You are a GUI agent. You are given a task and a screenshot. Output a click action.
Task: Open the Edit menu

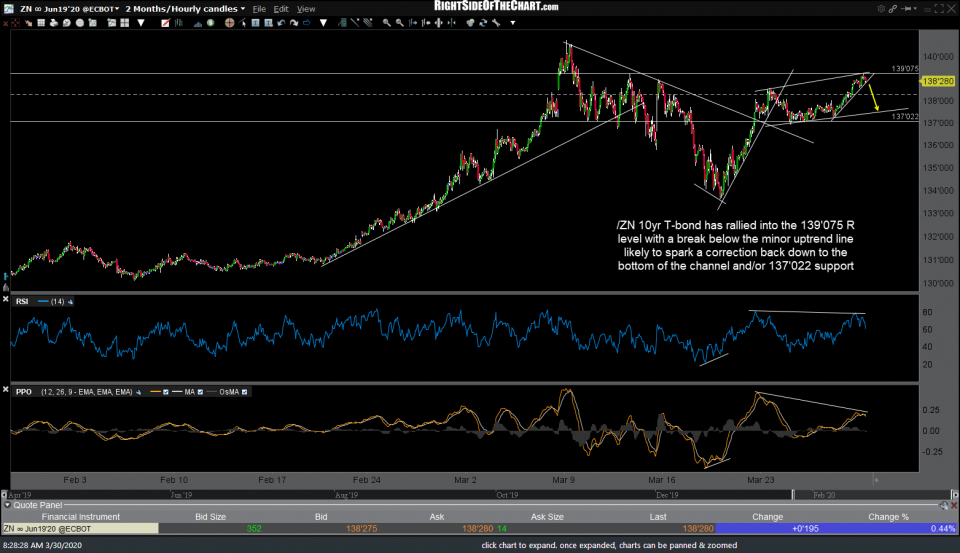point(282,9)
